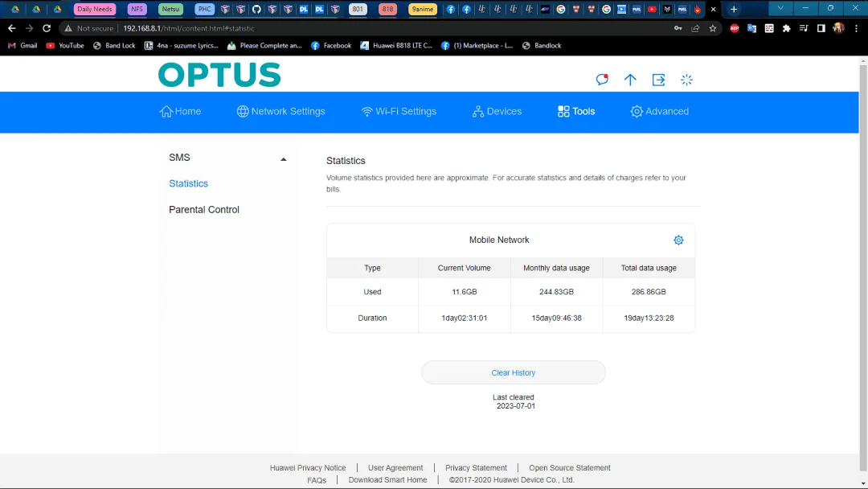The height and width of the screenshot is (489, 868).
Task: Open Bandlock bookmark
Action: click(542, 45)
